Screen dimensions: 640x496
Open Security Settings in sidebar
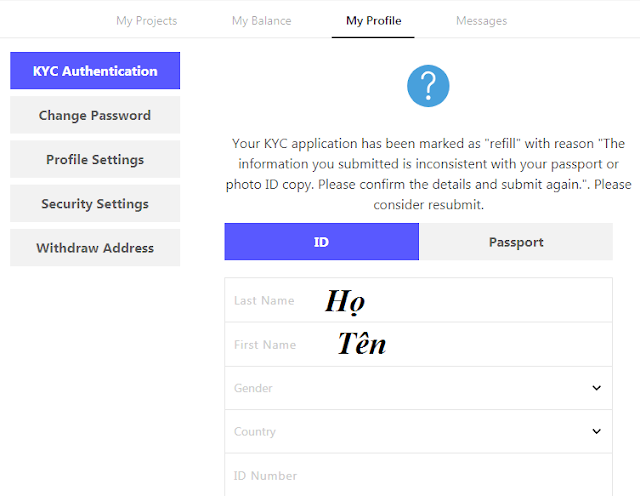[x=95, y=203]
